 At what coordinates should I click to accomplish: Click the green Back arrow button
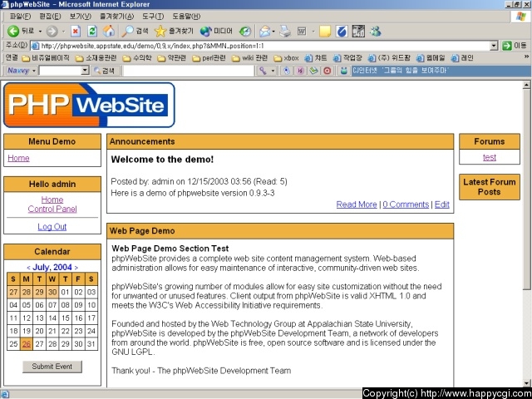[x=13, y=32]
